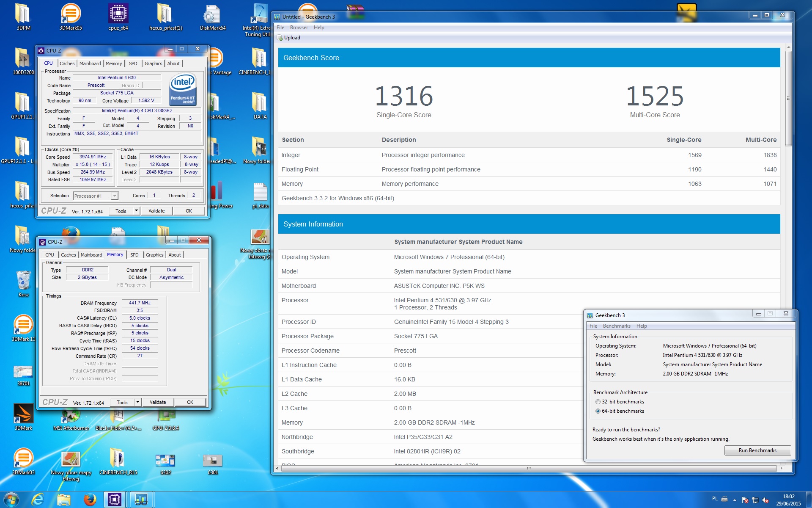Open the pi_data file icon
Screen dimensions: 812x508
tap(260, 195)
